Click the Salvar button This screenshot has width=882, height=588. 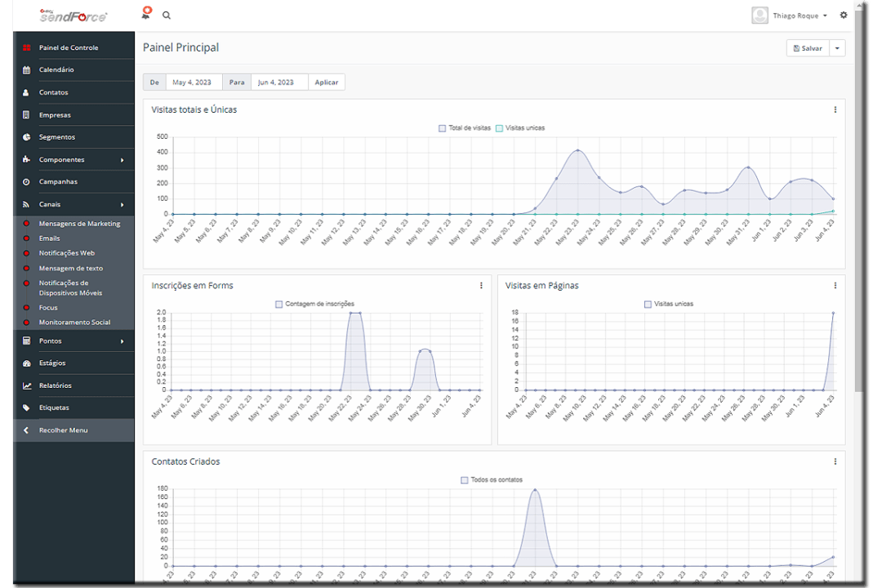click(x=808, y=48)
